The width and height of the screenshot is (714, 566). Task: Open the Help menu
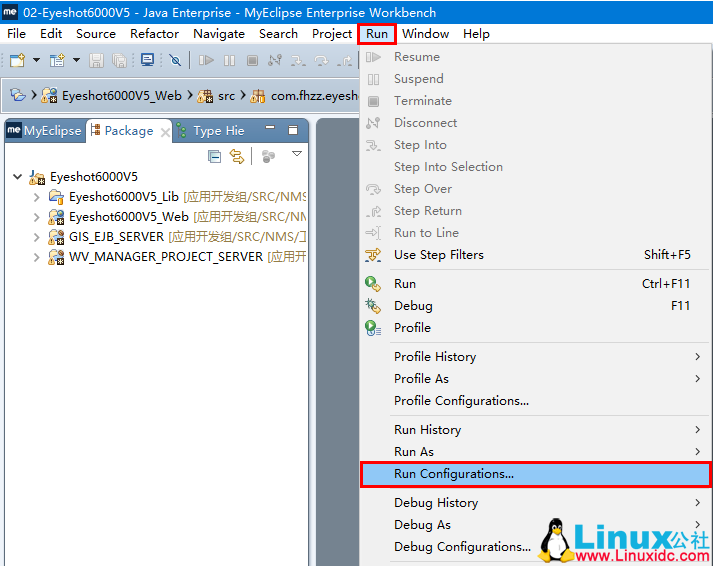476,34
